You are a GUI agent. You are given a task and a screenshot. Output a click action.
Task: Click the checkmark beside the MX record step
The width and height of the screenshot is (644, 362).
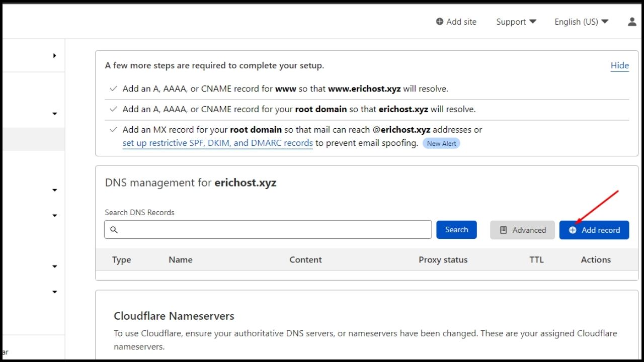113,129
